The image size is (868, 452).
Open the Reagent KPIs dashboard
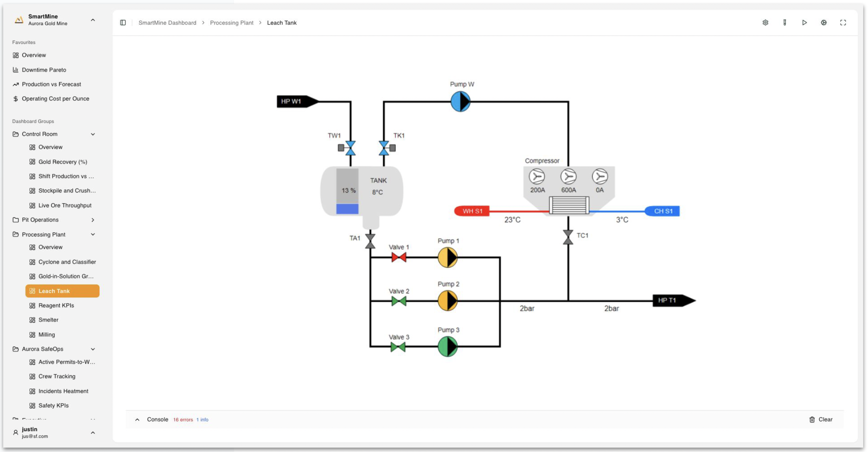point(56,306)
